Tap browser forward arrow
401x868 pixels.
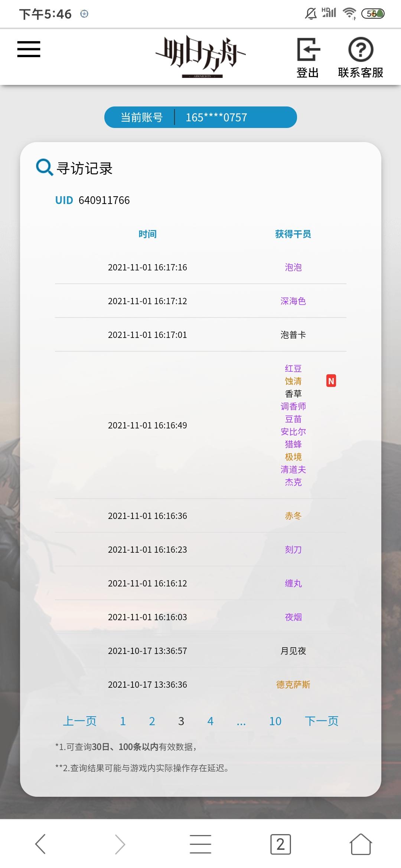(120, 844)
